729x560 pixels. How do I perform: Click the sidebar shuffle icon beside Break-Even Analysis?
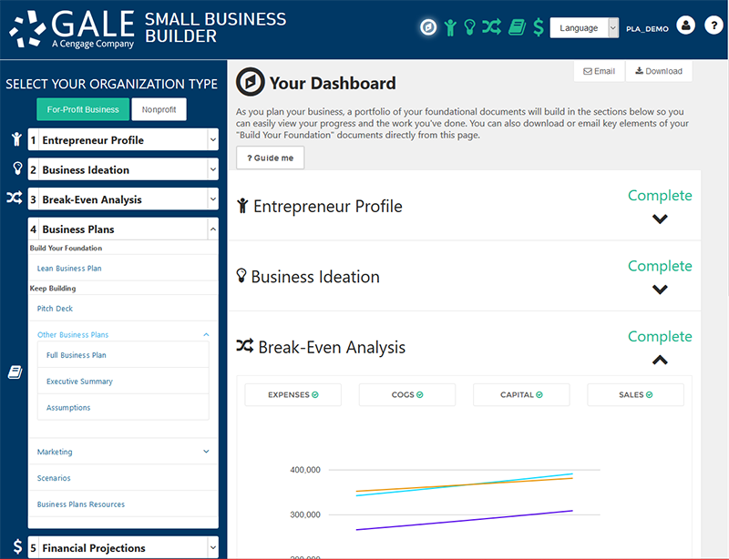(15, 198)
